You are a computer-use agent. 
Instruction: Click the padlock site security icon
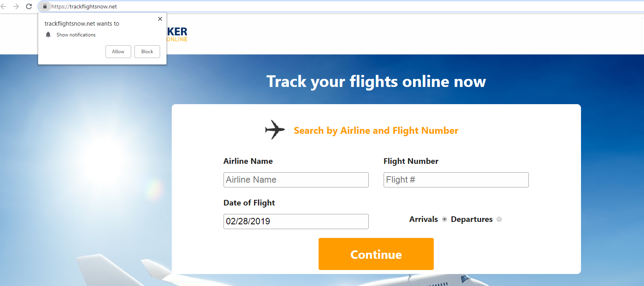45,6
